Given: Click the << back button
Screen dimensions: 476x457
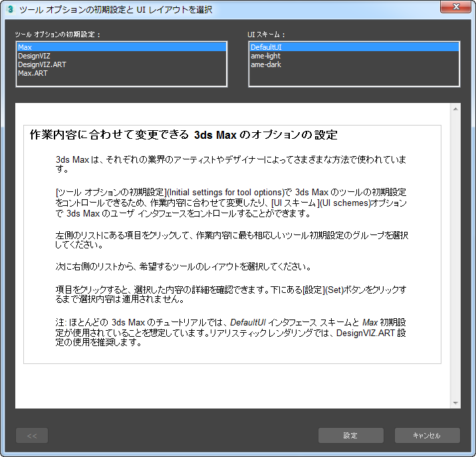Looking at the screenshot, I should [x=32, y=436].
